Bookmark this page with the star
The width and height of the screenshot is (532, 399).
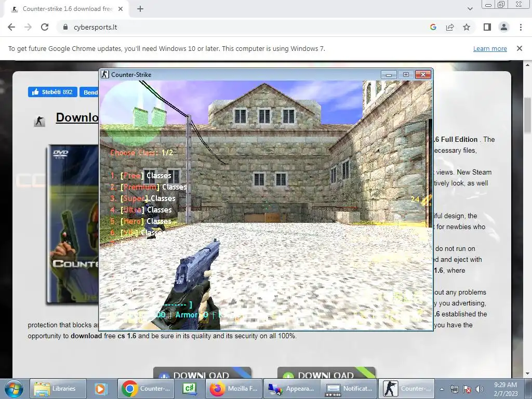pyautogui.click(x=467, y=27)
